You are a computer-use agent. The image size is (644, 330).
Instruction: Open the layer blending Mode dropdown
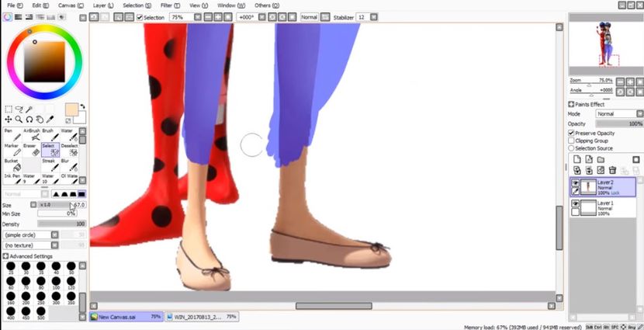618,114
